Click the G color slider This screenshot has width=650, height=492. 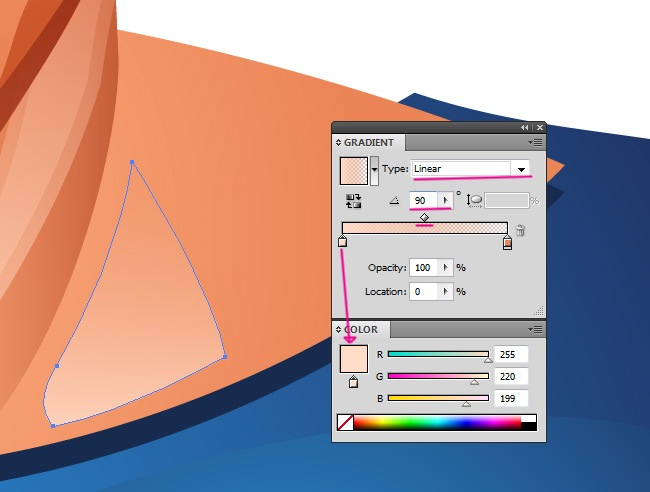coord(439,376)
